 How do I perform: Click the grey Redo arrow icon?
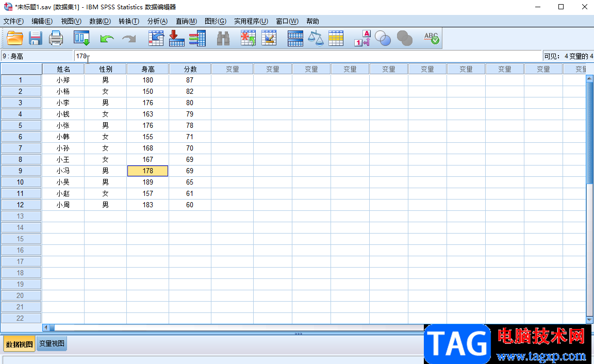[x=129, y=39]
